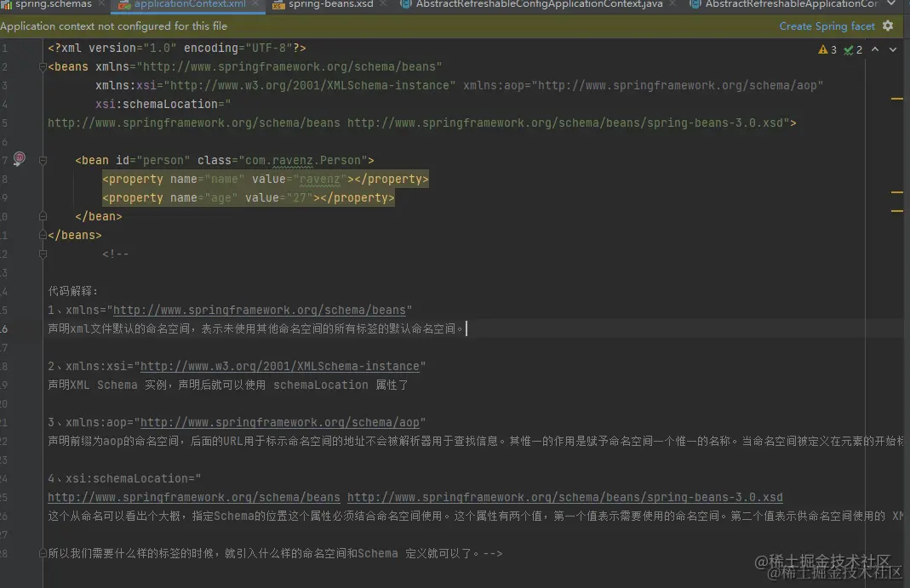The image size is (910, 588).
Task: Click the closing beans tag fold marker
Action: pos(43,236)
